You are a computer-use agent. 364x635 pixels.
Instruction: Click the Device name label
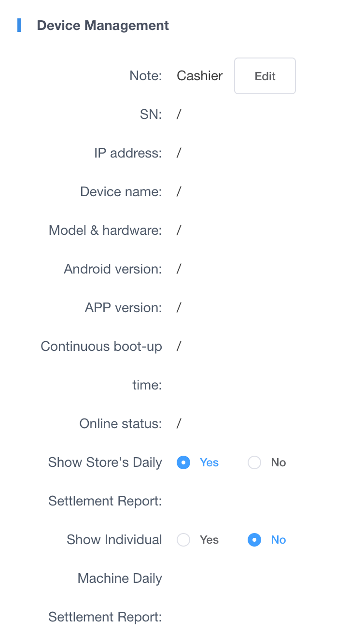[x=121, y=192]
